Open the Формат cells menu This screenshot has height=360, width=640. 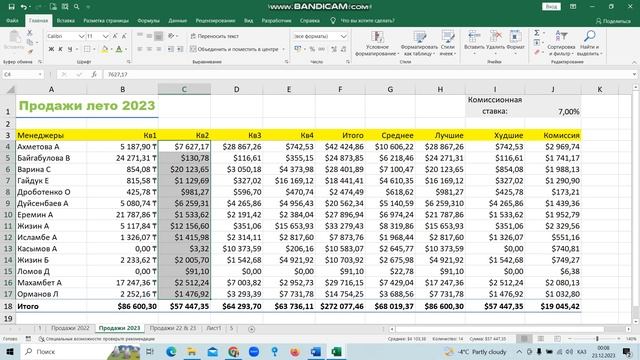(515, 41)
